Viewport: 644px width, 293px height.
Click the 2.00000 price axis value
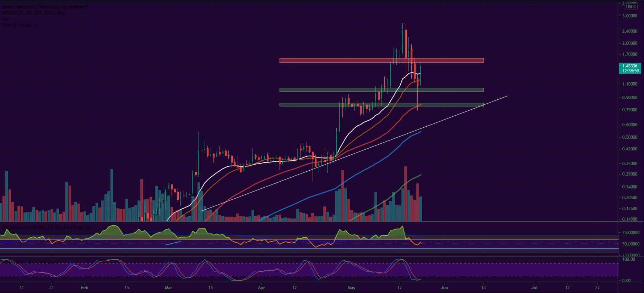coord(629,43)
